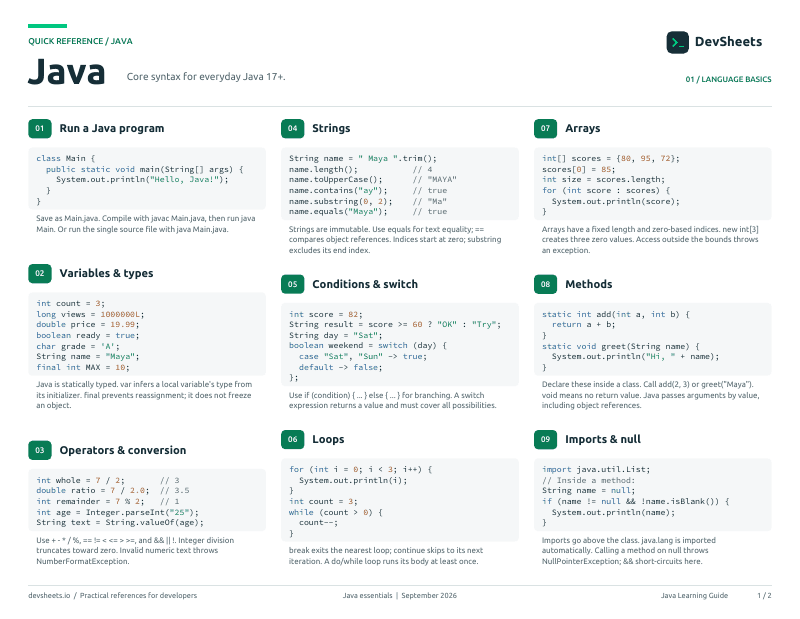Click the "int count = 3;" variable line

click(x=70, y=303)
